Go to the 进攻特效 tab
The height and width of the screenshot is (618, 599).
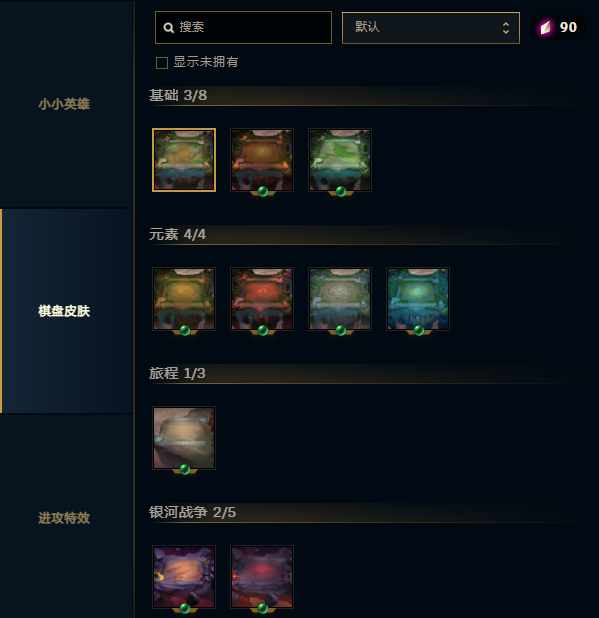coord(64,518)
